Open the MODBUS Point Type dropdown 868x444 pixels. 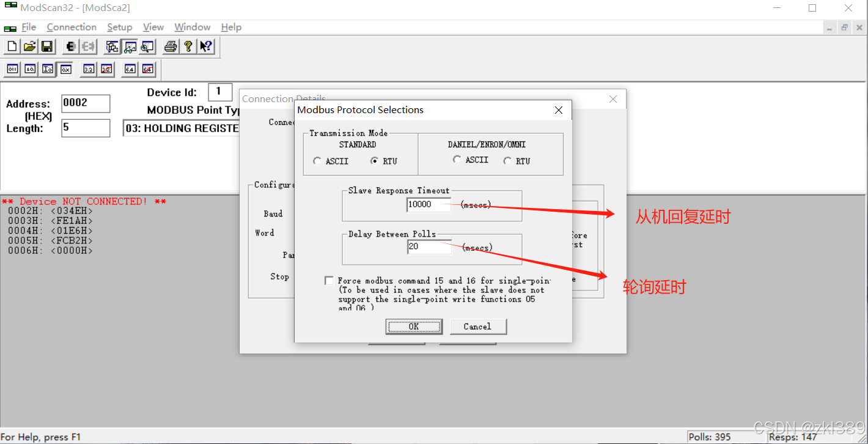183,128
